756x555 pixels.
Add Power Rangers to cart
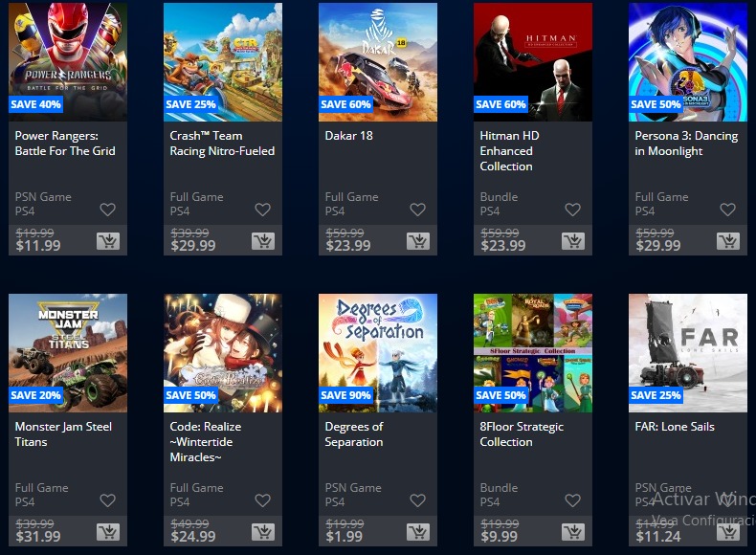108,240
